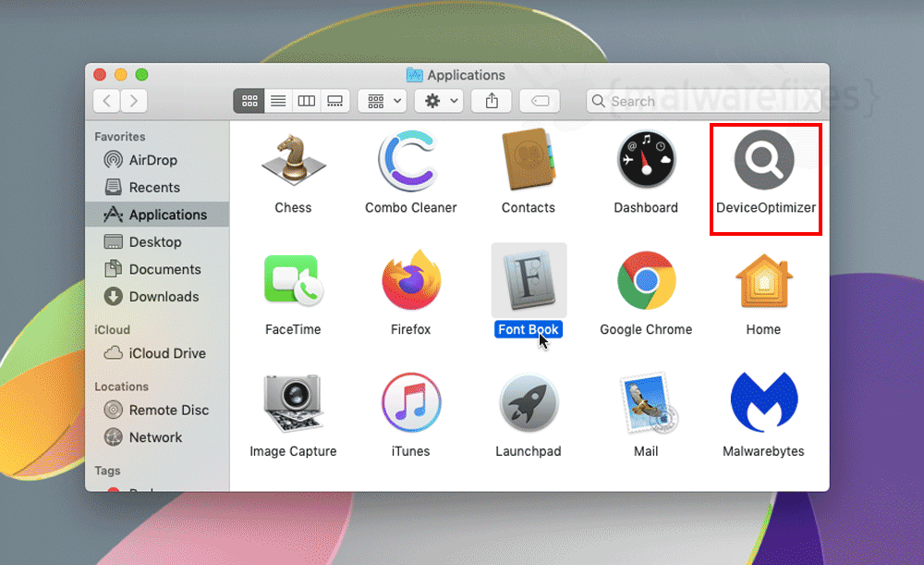Switch to list view
This screenshot has width=924, height=565.
pyautogui.click(x=278, y=101)
